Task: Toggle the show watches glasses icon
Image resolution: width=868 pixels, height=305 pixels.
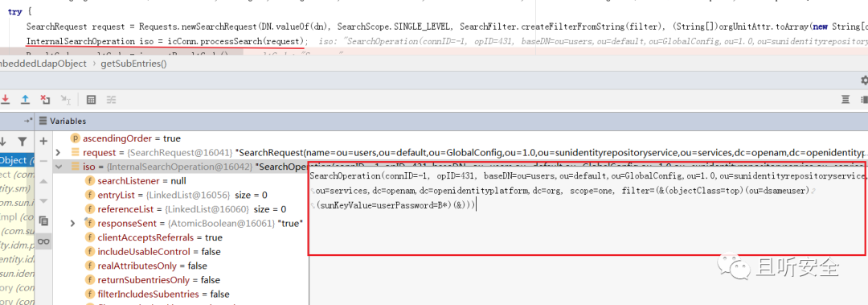Action: pyautogui.click(x=43, y=241)
